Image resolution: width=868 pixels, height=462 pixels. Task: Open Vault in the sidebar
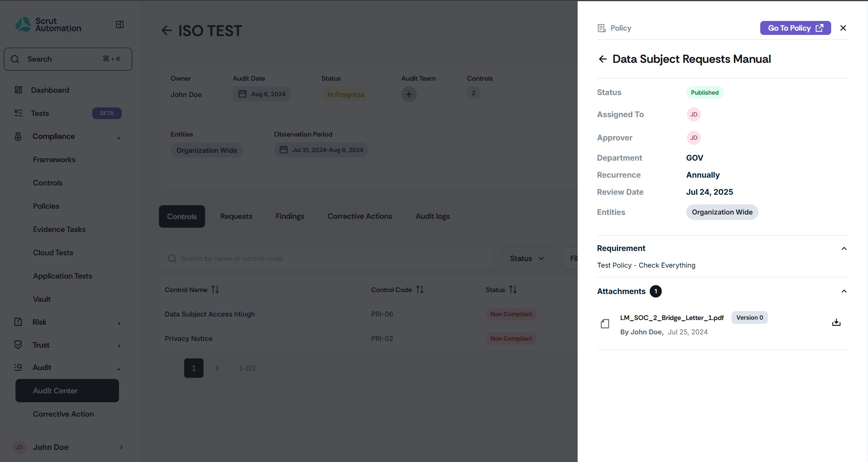point(42,299)
